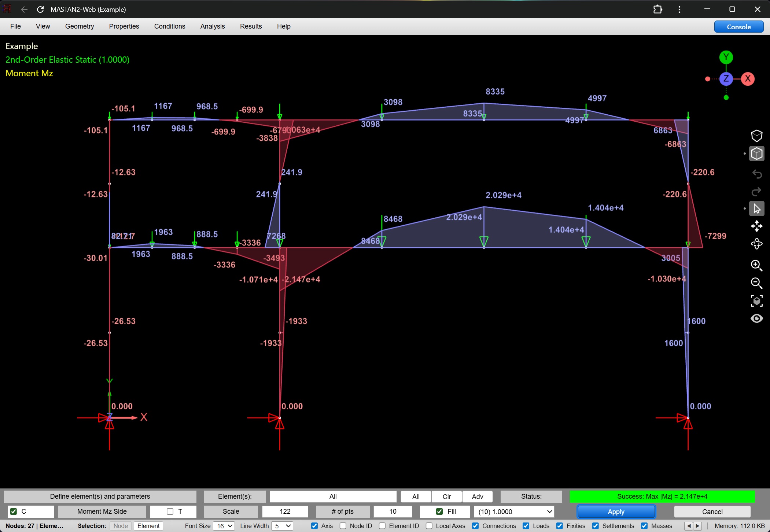This screenshot has width=770, height=532.
Task: Enable the Node ID checkbox
Action: 343,525
